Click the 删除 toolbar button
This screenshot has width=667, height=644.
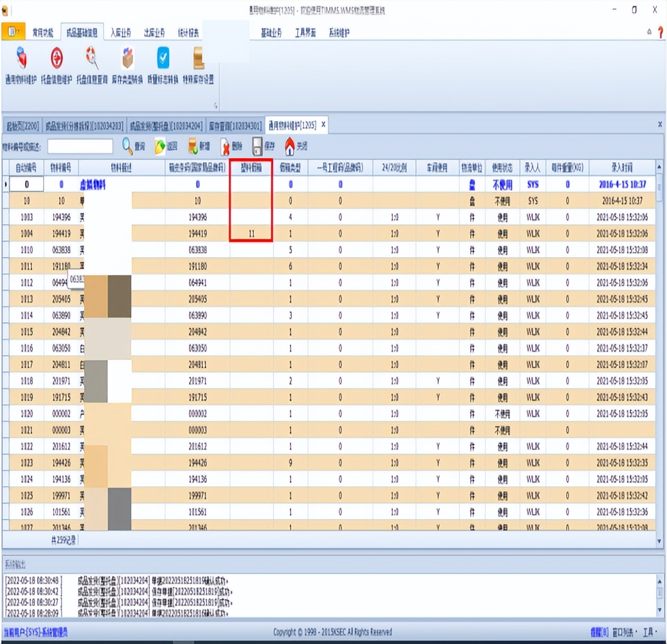[x=232, y=146]
